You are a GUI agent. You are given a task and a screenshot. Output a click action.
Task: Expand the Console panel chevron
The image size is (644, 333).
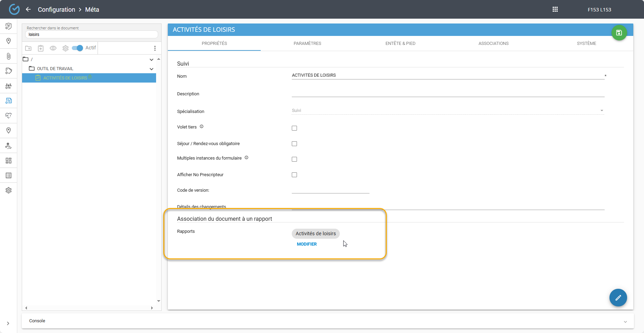coord(625,321)
